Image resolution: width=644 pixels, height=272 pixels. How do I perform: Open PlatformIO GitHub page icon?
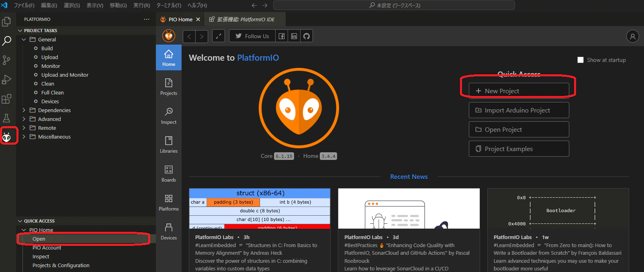tap(307, 36)
